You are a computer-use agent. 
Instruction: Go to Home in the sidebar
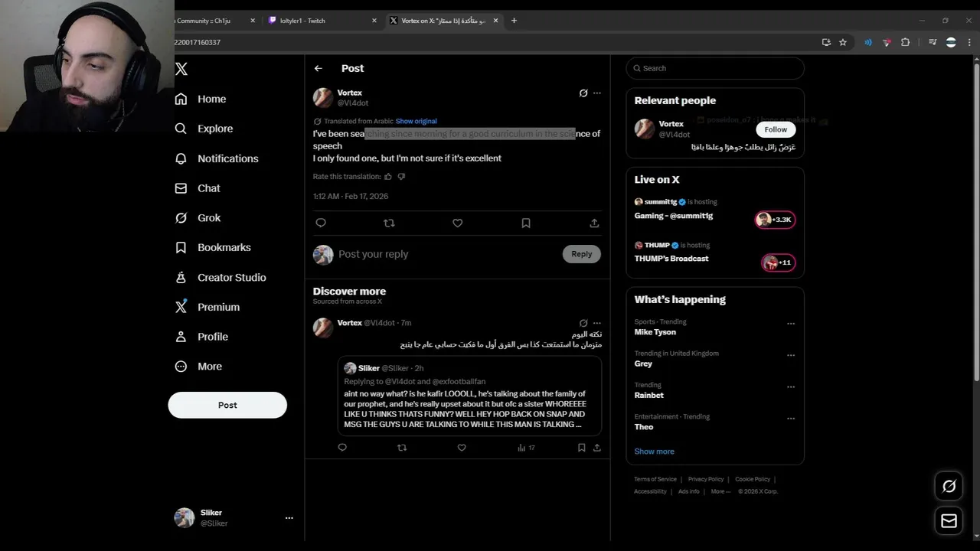201,99
